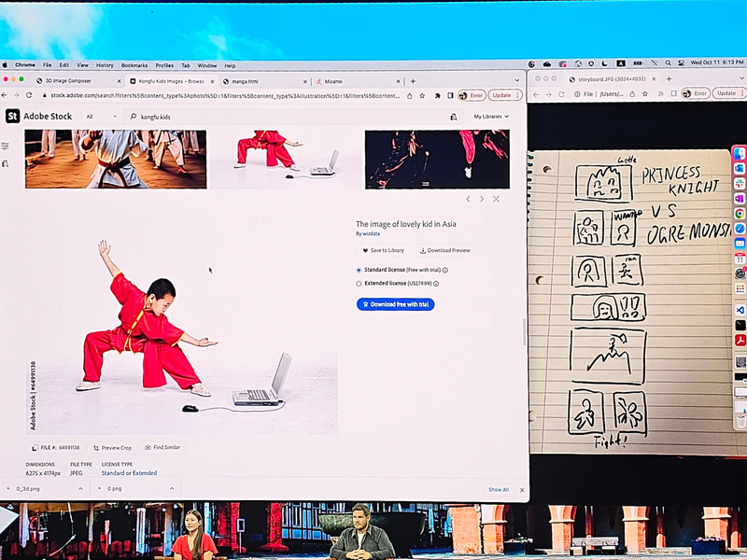
Task: Reload the Adobe Stock page
Action: click(29, 95)
